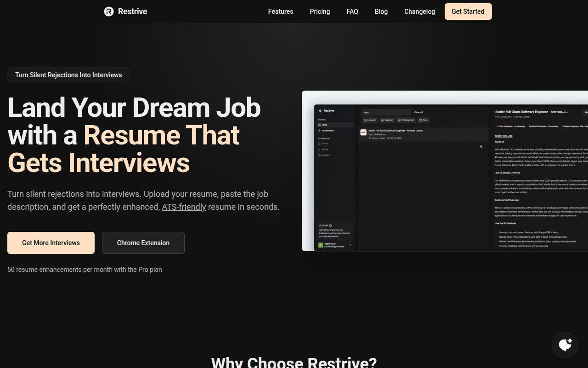Open the Changelog nav link
The image size is (588, 368).
pos(419,11)
